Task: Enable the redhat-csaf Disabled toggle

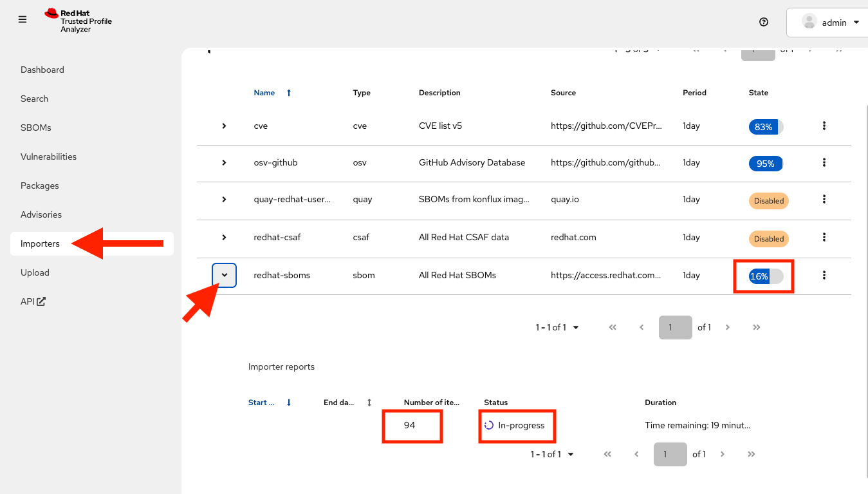Action: coord(768,238)
